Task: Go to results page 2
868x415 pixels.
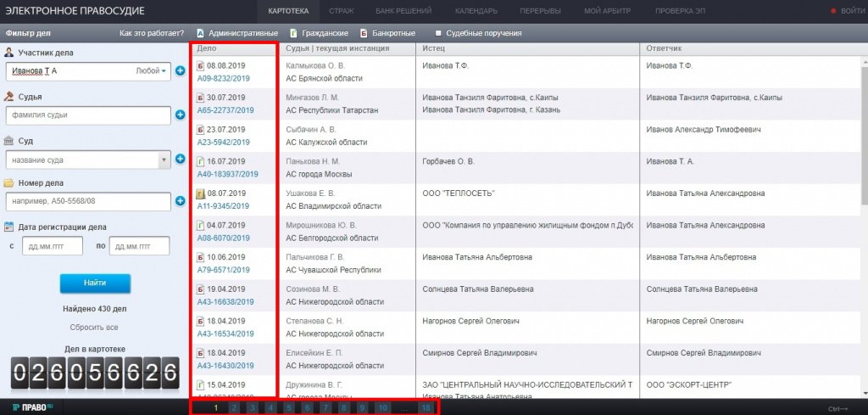Action: 234,408
